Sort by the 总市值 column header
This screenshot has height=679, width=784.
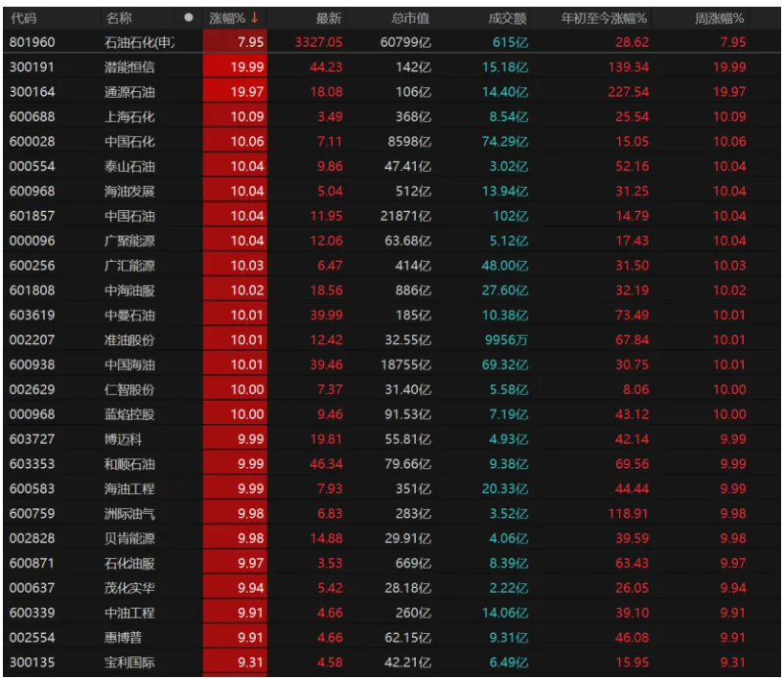[x=410, y=17]
